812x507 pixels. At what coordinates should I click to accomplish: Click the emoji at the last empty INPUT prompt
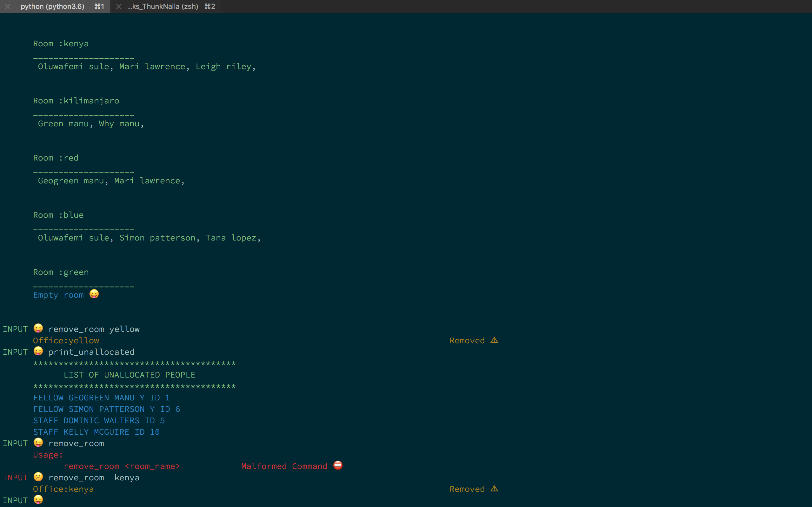38,500
